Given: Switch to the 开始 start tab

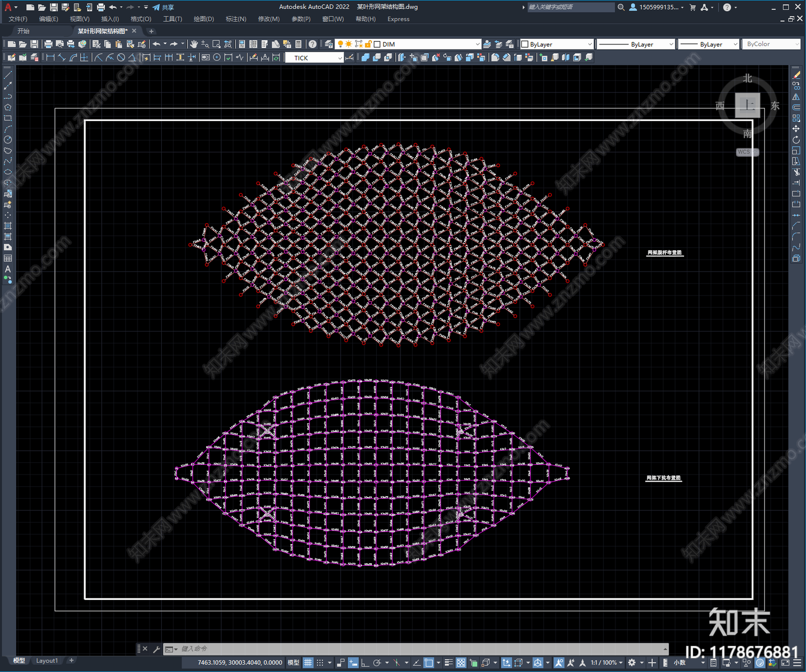Looking at the screenshot, I should (x=23, y=31).
